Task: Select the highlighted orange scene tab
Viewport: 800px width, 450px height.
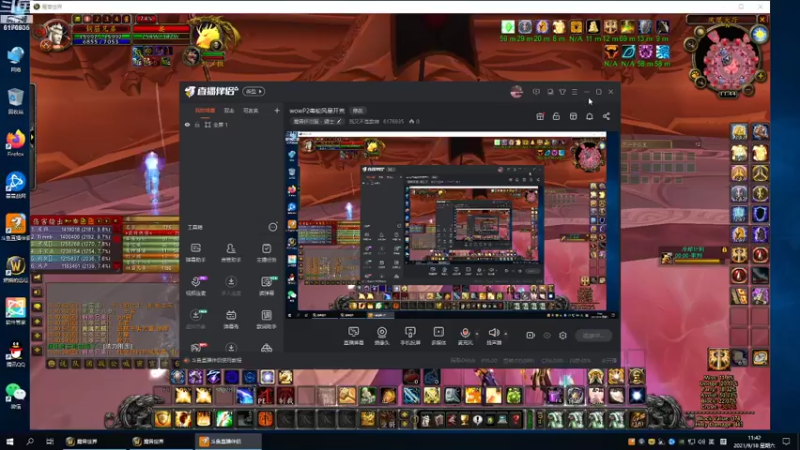Action: [205, 111]
